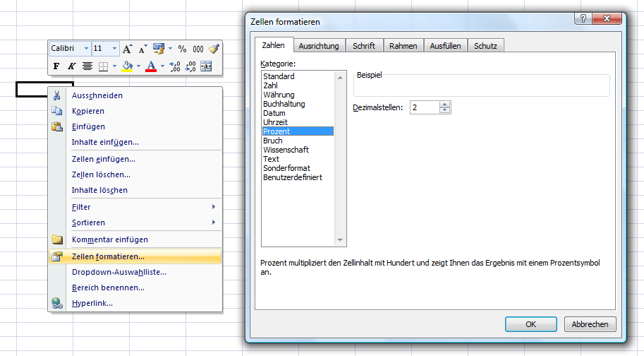This screenshot has width=644, height=356.
Task: Select Buchhaltung in Kategorie list
Action: [298, 104]
